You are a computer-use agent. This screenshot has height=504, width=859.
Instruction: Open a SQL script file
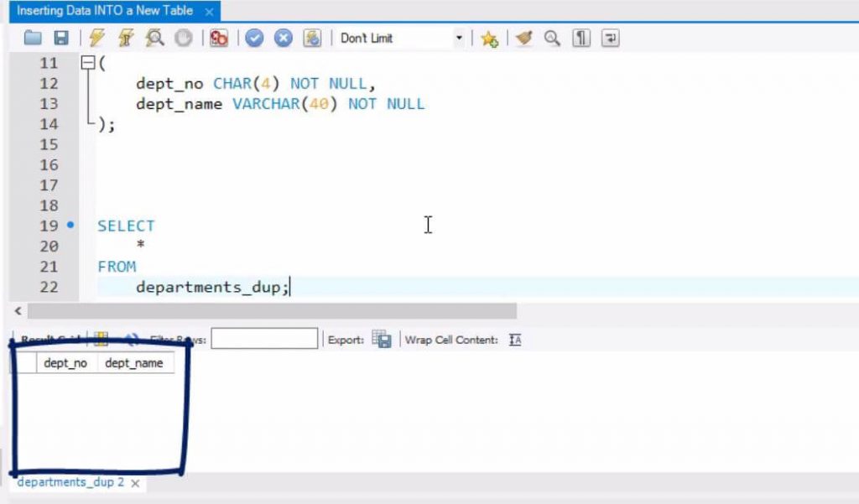[x=32, y=38]
